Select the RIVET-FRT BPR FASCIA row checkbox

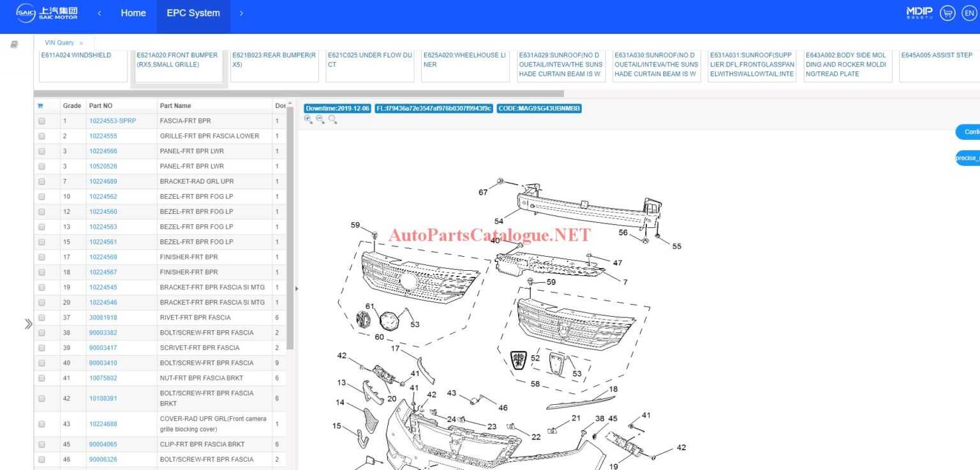tap(41, 317)
